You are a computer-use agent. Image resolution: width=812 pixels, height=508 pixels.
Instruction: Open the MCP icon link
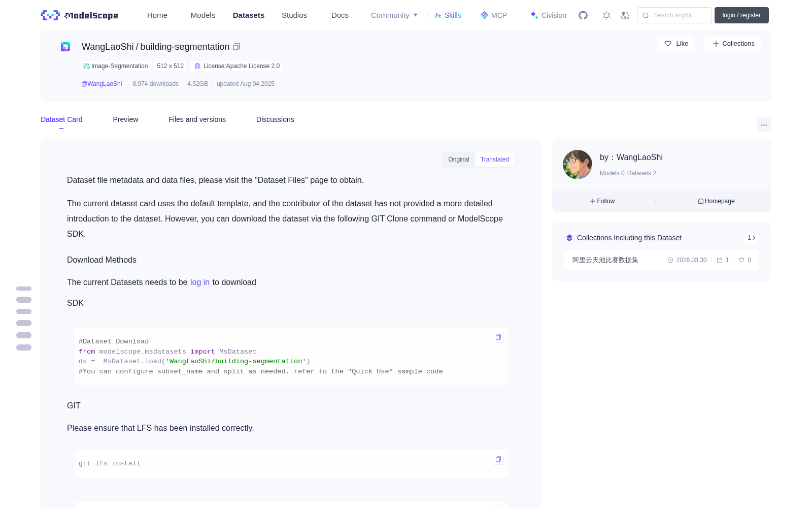(x=484, y=15)
